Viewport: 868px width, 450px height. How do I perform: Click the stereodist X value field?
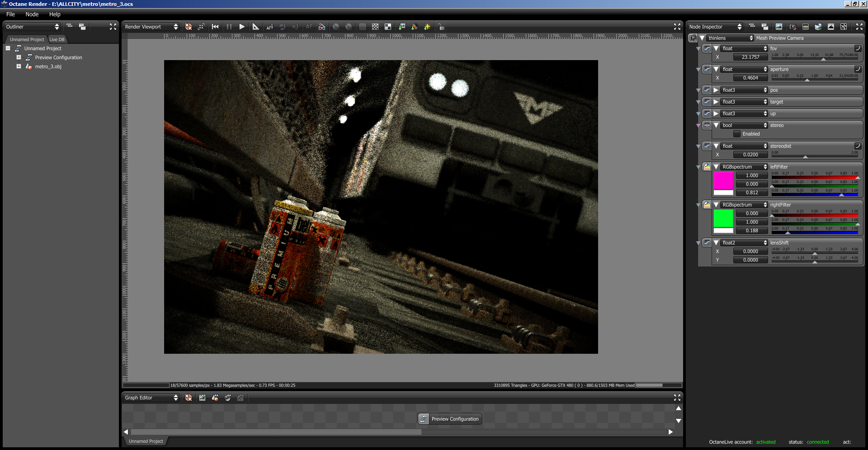[x=750, y=155]
